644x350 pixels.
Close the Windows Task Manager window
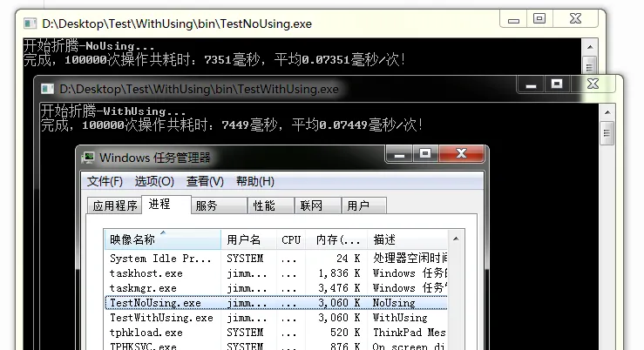coord(462,154)
